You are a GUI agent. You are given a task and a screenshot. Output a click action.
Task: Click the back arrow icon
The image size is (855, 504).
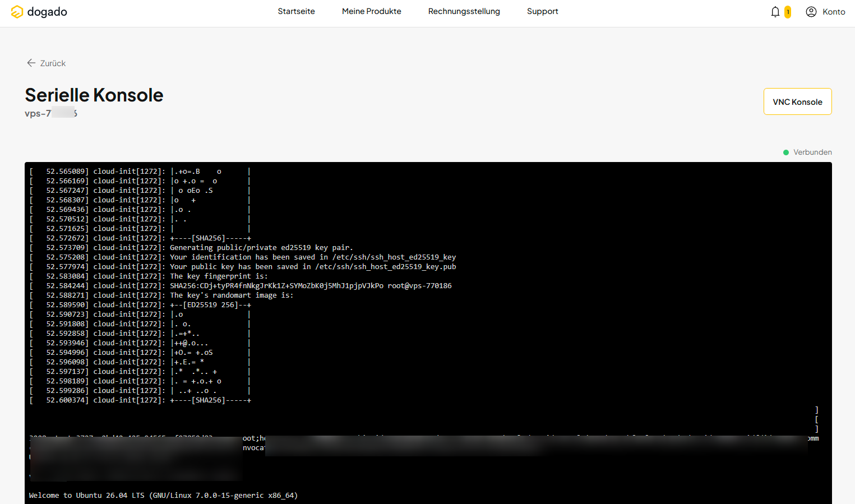(x=31, y=63)
